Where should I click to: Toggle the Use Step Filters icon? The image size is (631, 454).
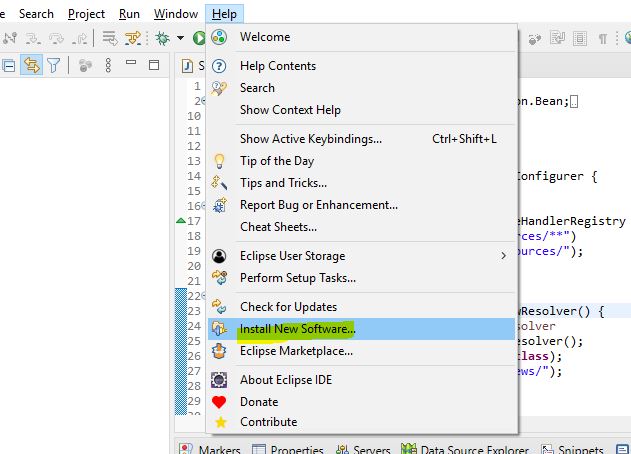pos(133,38)
